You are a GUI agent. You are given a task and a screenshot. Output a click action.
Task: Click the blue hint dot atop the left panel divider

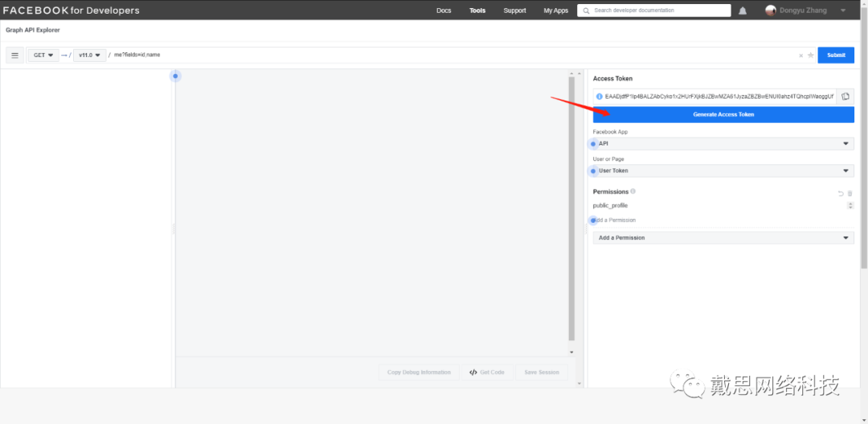pos(175,76)
